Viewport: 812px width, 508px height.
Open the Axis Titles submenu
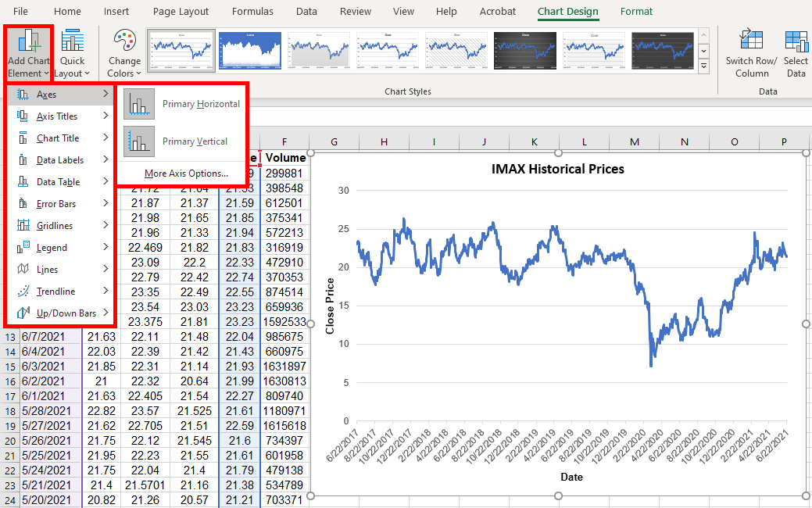(62, 116)
